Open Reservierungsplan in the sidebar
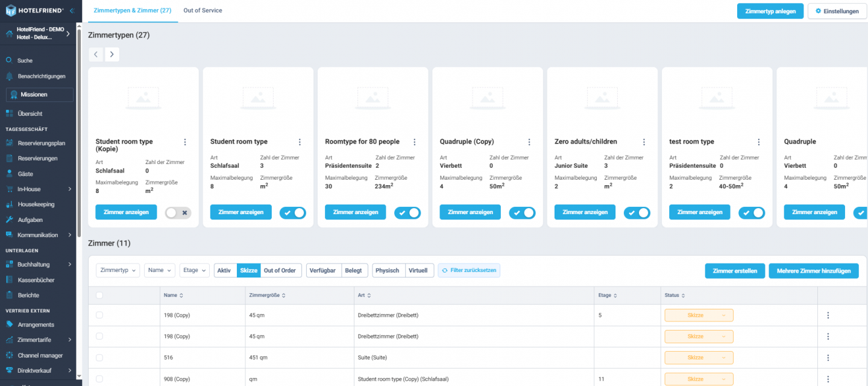This screenshot has height=386, width=868. coord(41,143)
